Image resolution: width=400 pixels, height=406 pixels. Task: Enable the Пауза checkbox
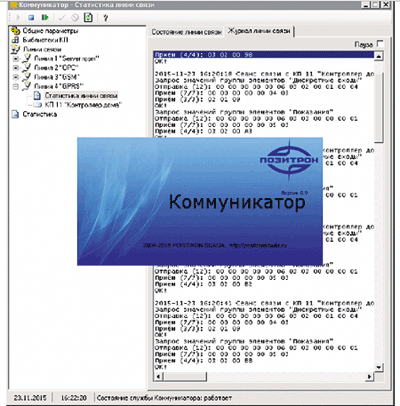coord(379,44)
